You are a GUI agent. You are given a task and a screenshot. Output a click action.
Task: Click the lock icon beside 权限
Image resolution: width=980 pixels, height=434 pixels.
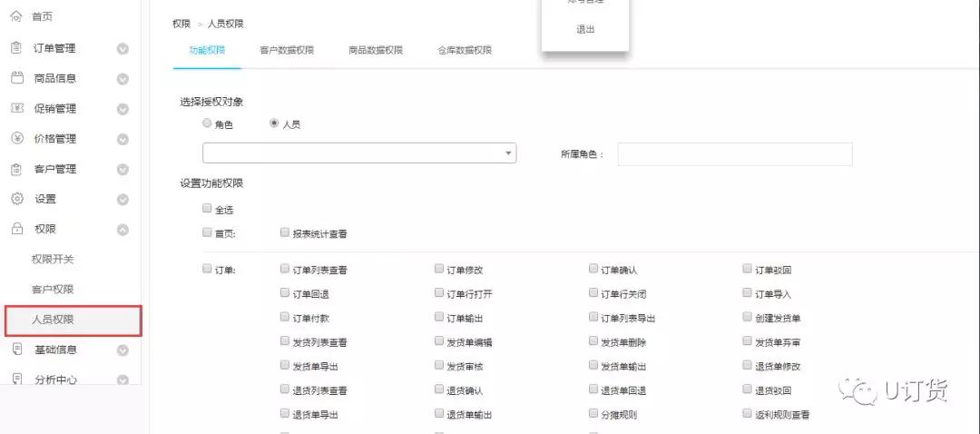17,229
